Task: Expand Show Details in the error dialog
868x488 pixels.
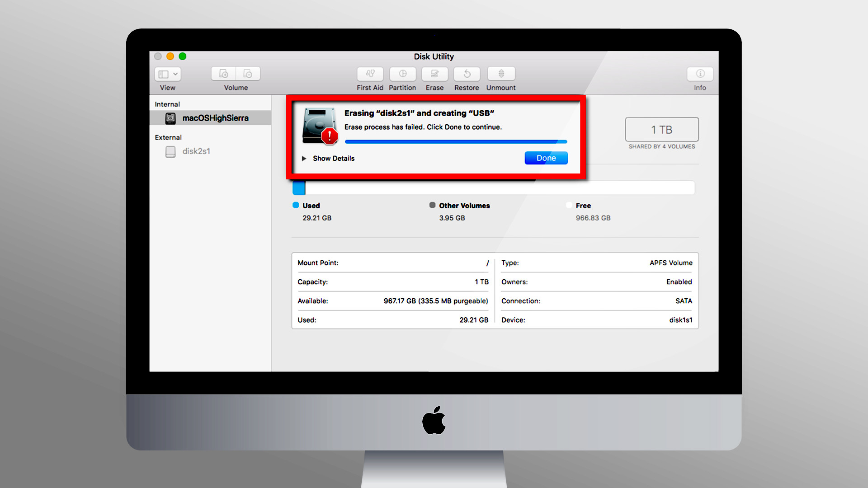Action: pos(328,158)
